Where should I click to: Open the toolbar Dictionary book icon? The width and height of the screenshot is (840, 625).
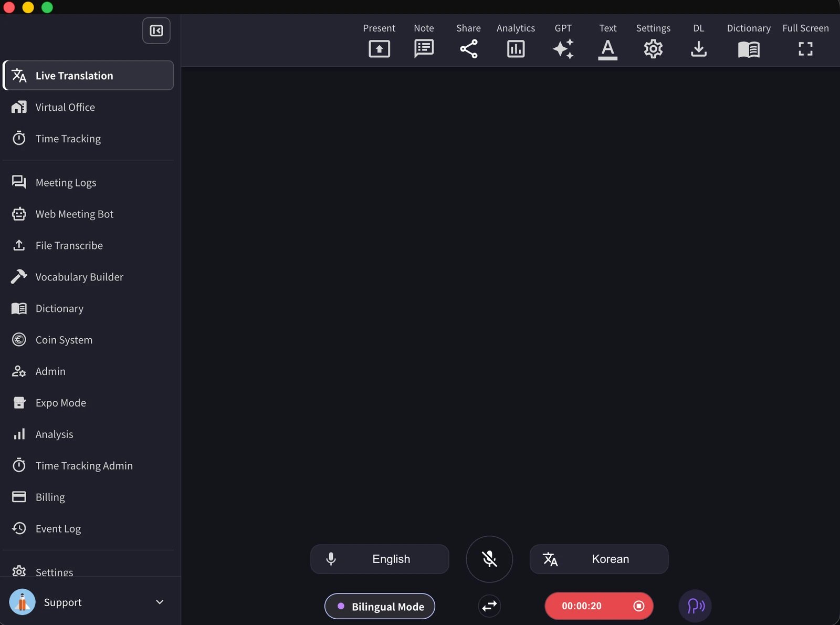click(x=749, y=49)
